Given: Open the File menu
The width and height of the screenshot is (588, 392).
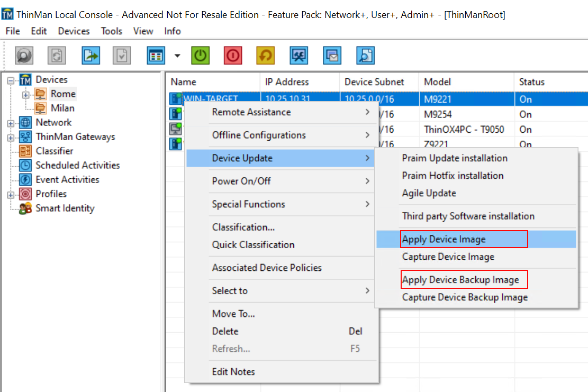Looking at the screenshot, I should coord(13,31).
